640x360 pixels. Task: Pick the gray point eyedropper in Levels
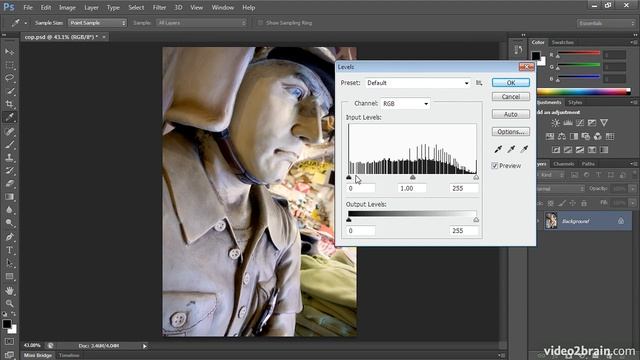[x=511, y=149]
